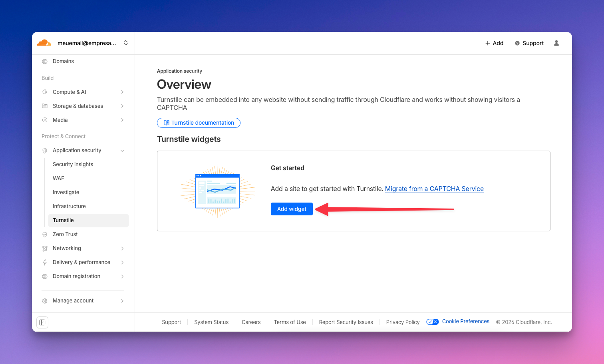Collapse the Application security section

pos(122,151)
